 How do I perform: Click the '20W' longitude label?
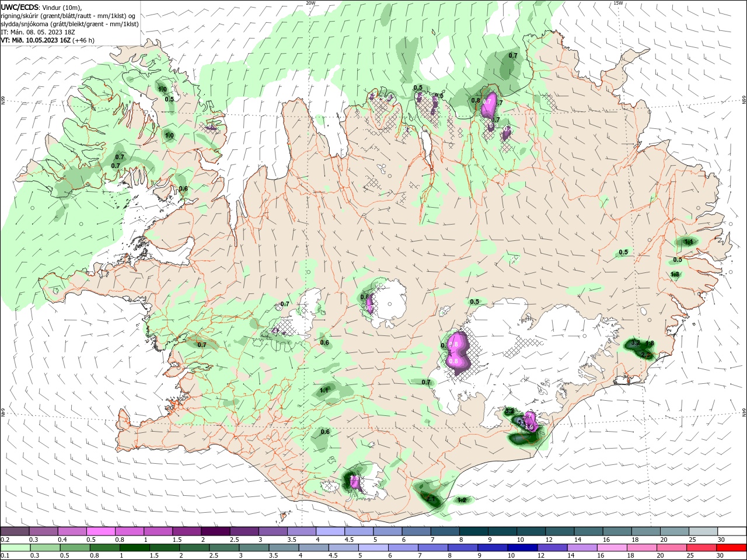(x=310, y=3)
